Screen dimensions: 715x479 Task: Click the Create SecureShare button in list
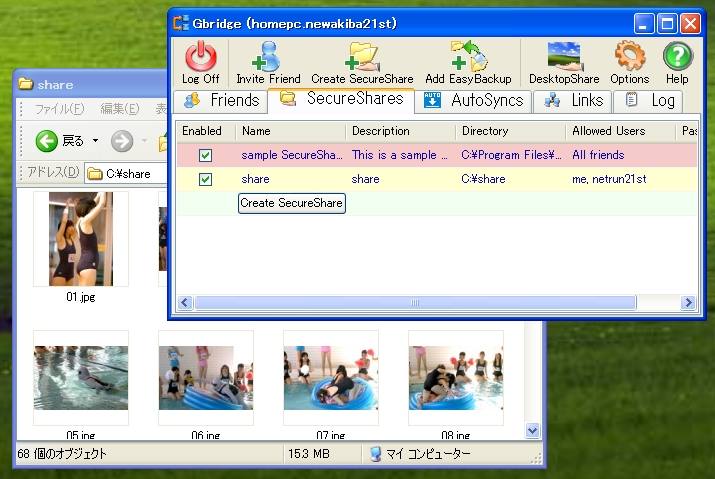pyautogui.click(x=292, y=203)
